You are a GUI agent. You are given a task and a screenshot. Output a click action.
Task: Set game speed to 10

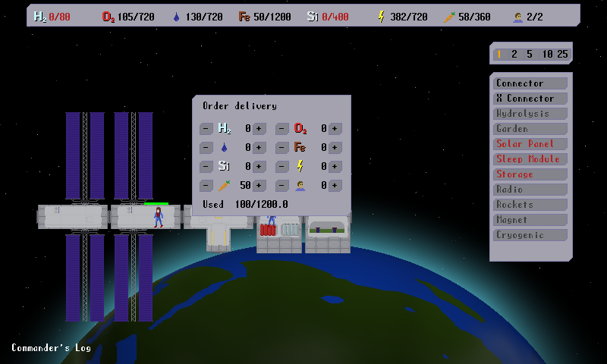(x=547, y=54)
